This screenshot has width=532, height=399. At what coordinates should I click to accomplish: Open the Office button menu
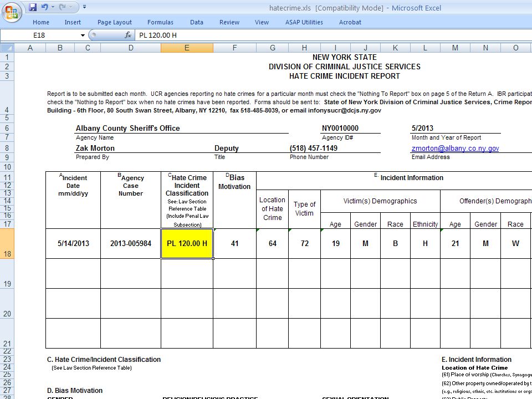pos(12,12)
